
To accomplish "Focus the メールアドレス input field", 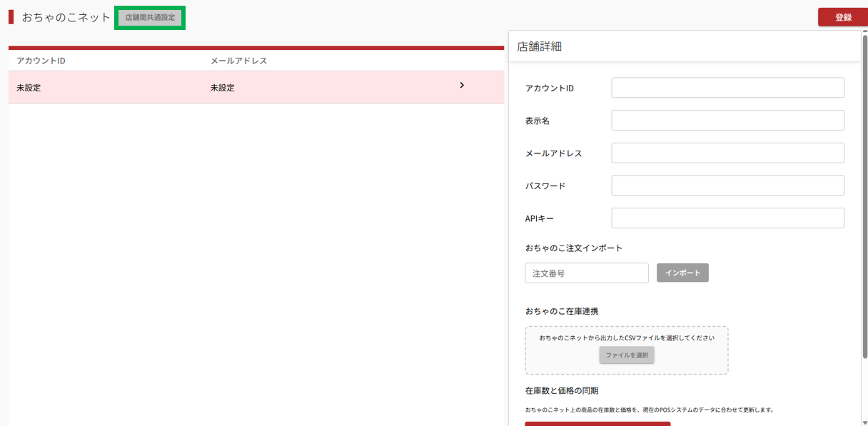I will click(727, 153).
